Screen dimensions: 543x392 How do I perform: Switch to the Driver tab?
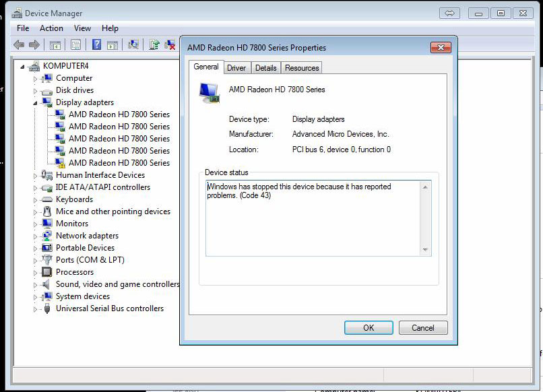pos(236,68)
